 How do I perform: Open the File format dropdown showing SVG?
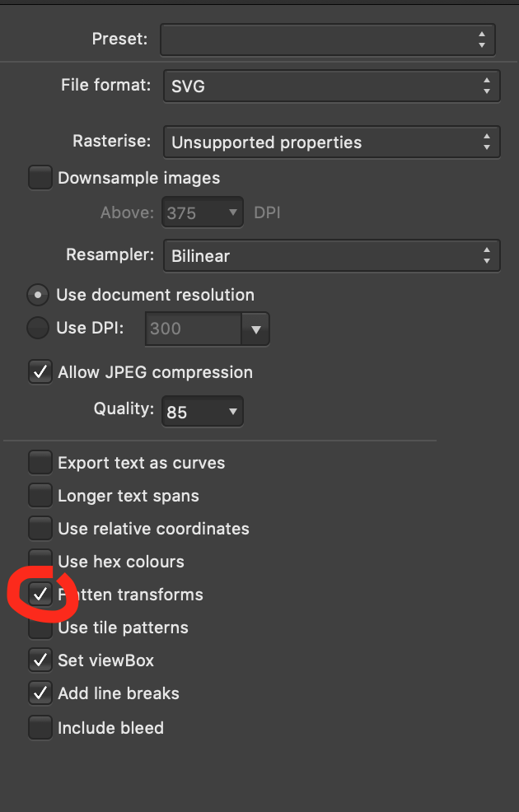coord(331,86)
